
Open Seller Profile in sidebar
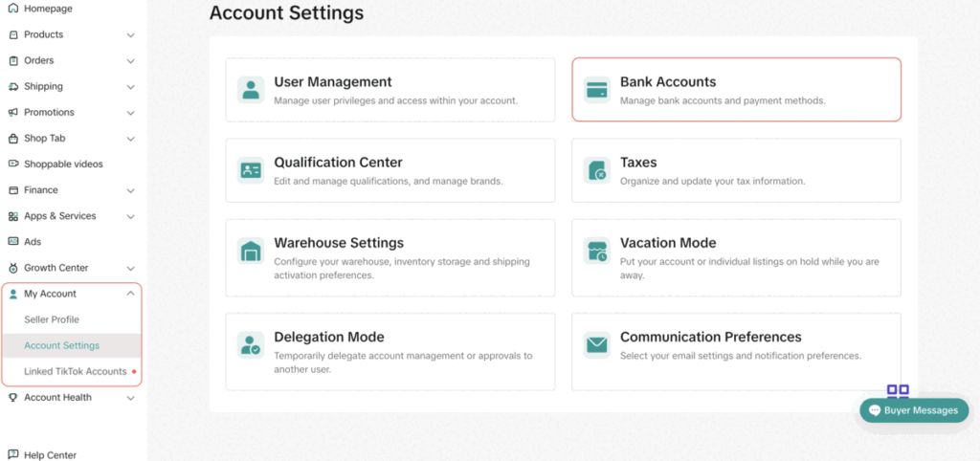point(52,319)
